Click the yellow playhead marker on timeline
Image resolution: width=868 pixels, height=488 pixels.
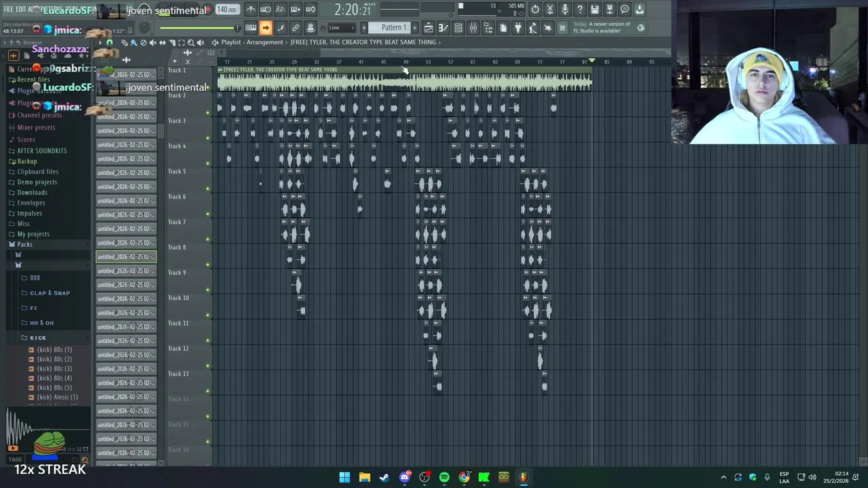click(x=592, y=61)
